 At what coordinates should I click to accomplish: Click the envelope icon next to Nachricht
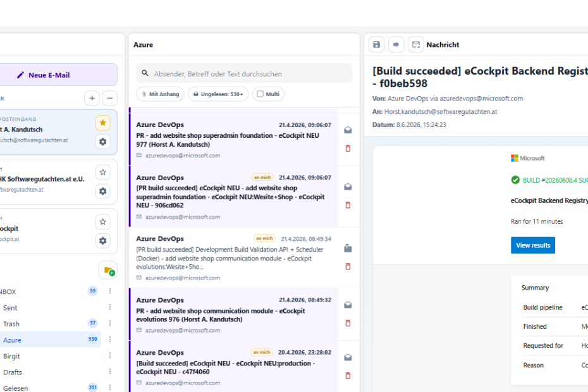[416, 45]
